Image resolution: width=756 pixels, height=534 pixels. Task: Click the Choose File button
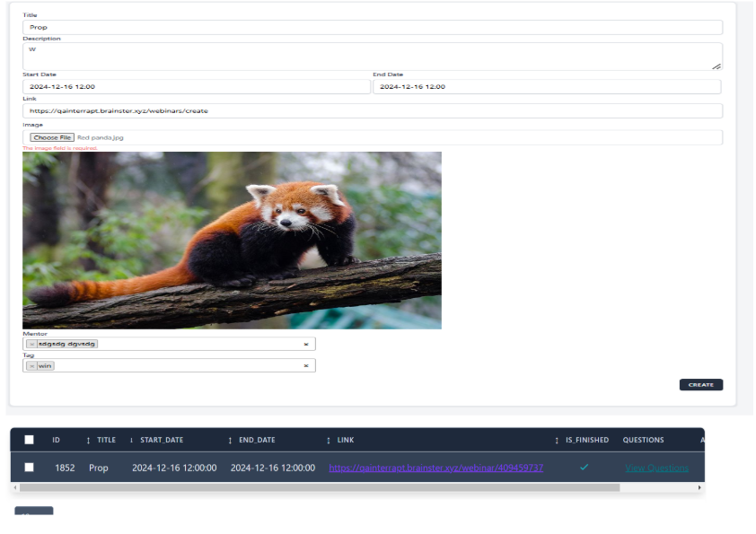[51, 137]
